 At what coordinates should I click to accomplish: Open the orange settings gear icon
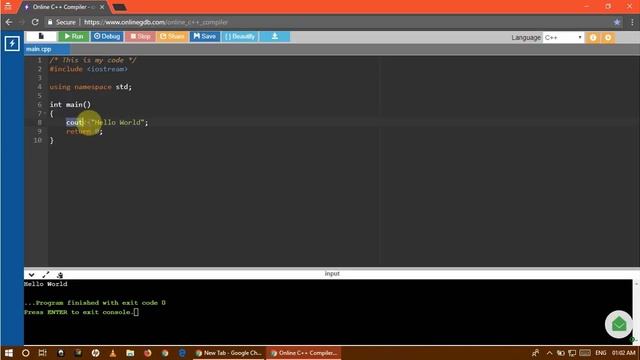point(608,38)
